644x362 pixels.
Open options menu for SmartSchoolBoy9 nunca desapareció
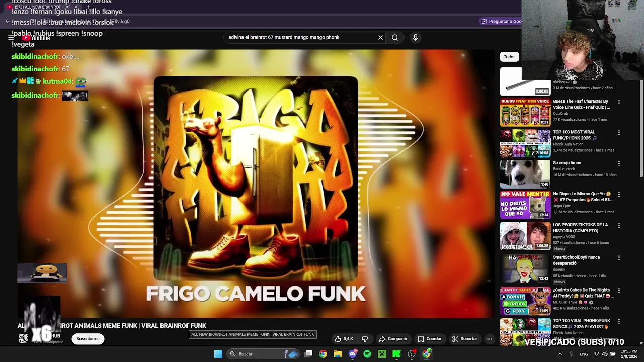pos(619,258)
